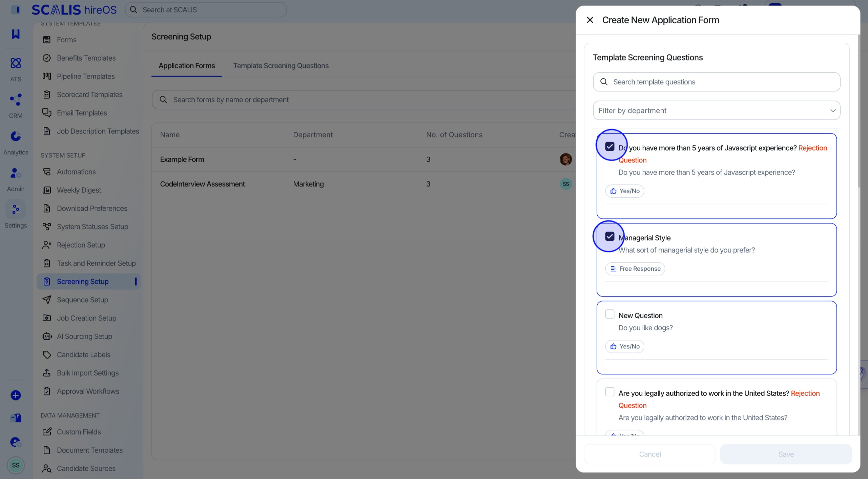
Task: Click the Candidate Labels tag icon
Action: [47, 354]
